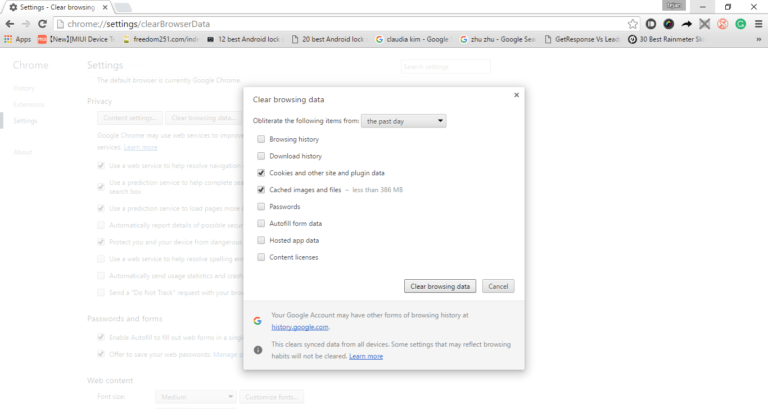Click the crossed-tools extension icon
768x409 pixels.
(704, 24)
